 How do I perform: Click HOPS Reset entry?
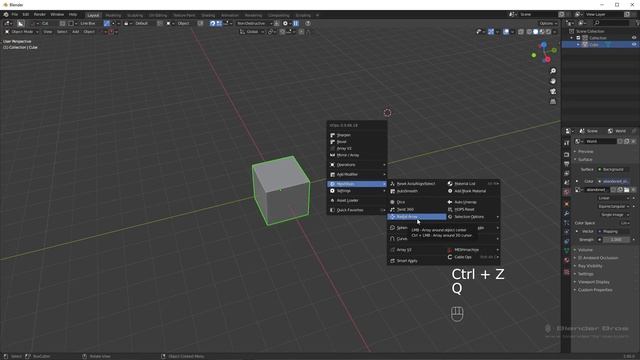pos(473,209)
